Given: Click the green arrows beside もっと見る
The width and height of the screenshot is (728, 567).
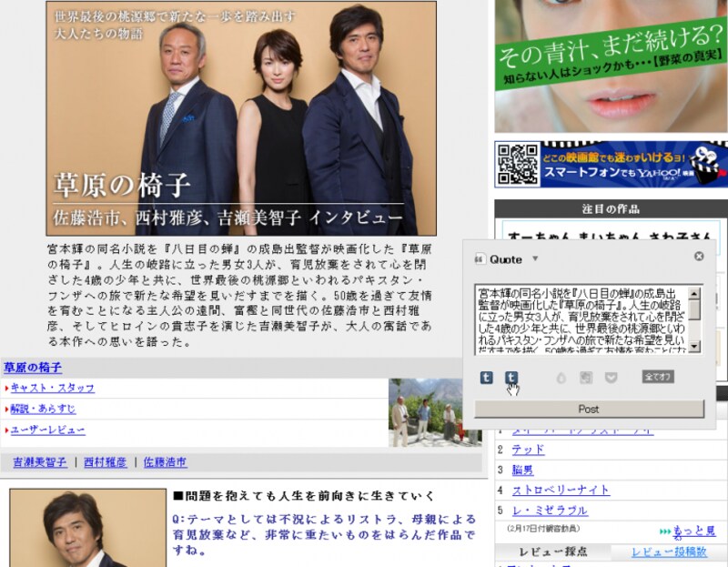Looking at the screenshot, I should [665, 532].
